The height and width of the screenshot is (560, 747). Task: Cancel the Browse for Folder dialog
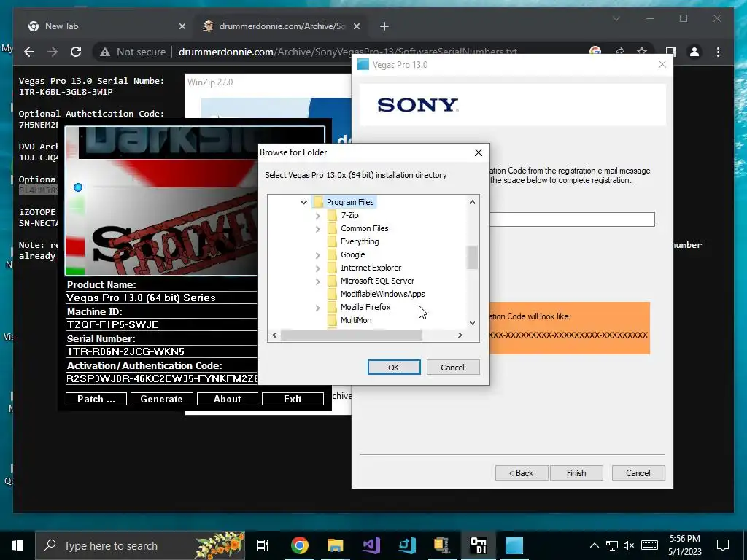[x=452, y=367]
